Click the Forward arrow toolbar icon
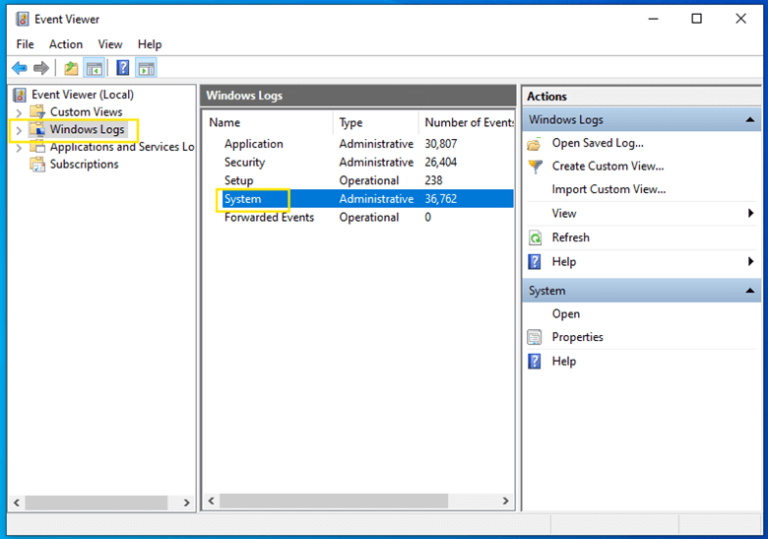The height and width of the screenshot is (539, 768). point(41,68)
